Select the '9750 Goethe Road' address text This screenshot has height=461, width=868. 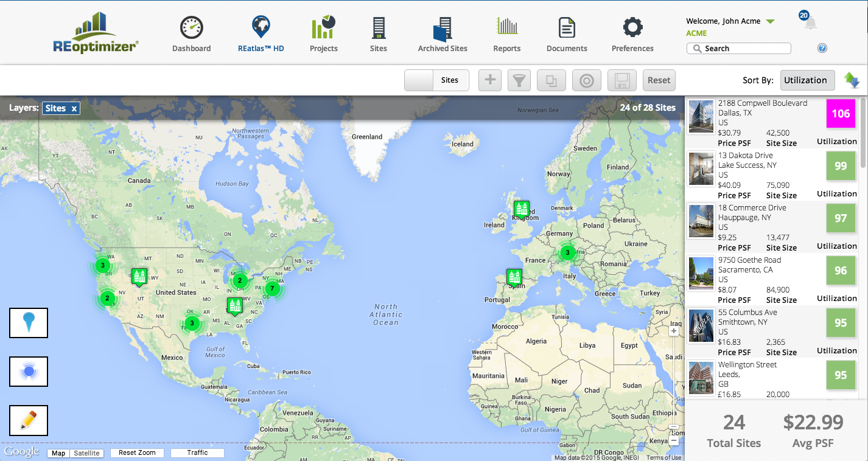pyautogui.click(x=750, y=260)
